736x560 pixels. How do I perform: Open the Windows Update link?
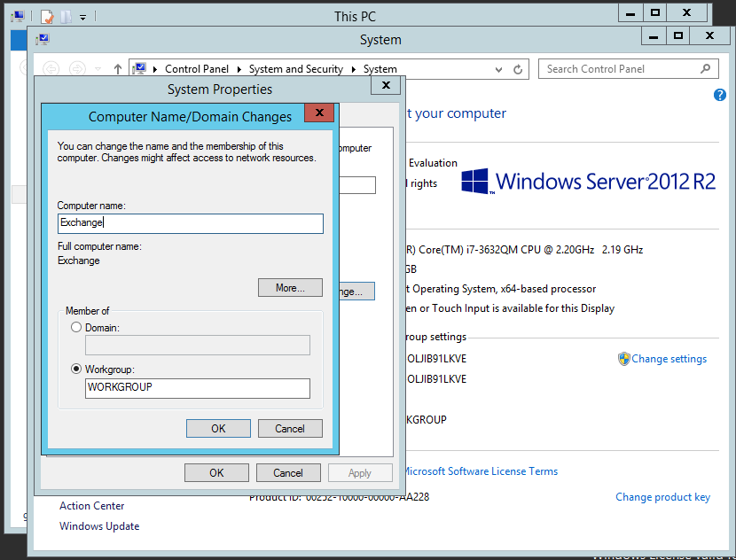click(x=99, y=526)
